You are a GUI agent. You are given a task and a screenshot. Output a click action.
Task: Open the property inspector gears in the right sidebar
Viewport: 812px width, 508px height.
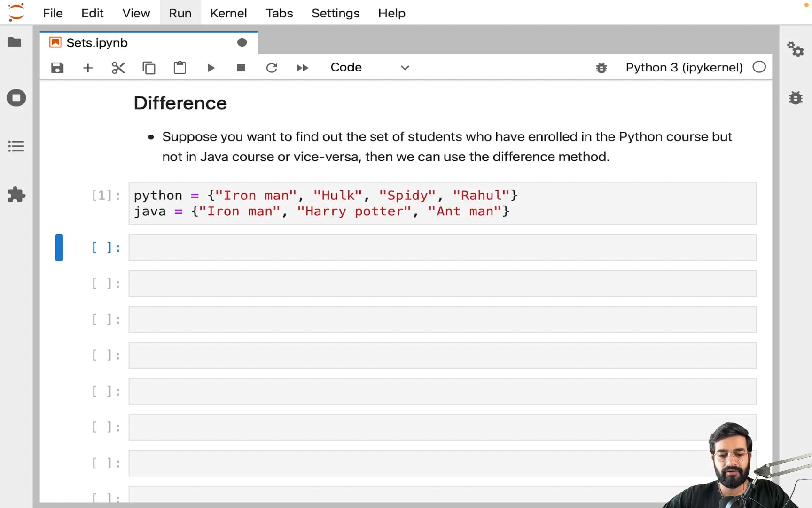(x=796, y=49)
